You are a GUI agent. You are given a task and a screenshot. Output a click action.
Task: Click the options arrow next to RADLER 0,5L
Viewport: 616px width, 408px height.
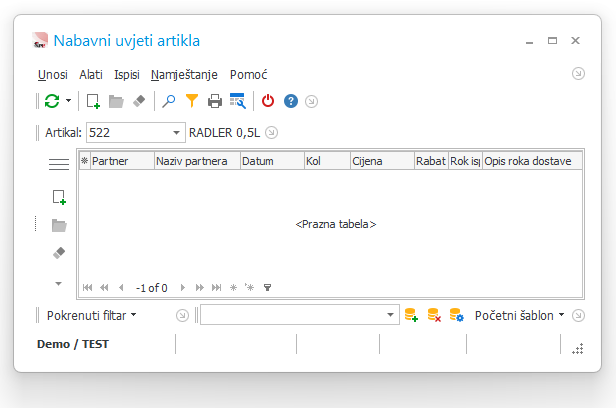click(x=271, y=133)
